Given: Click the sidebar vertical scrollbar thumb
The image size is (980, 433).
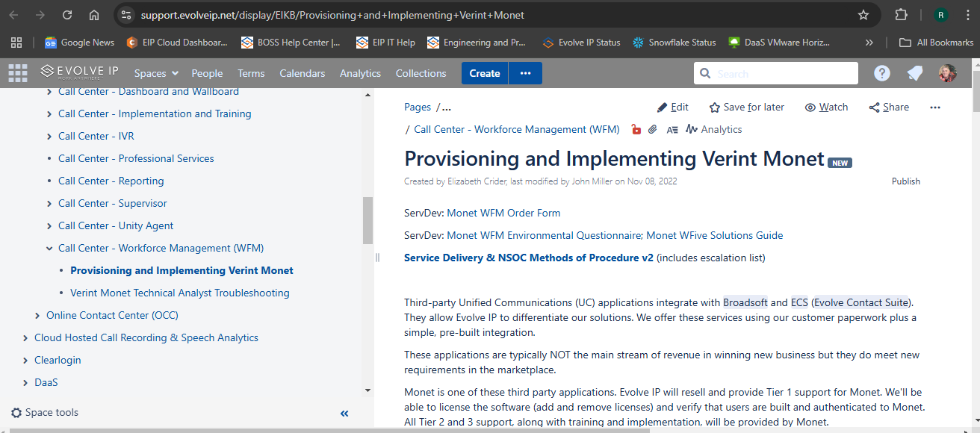Looking at the screenshot, I should point(367,220).
